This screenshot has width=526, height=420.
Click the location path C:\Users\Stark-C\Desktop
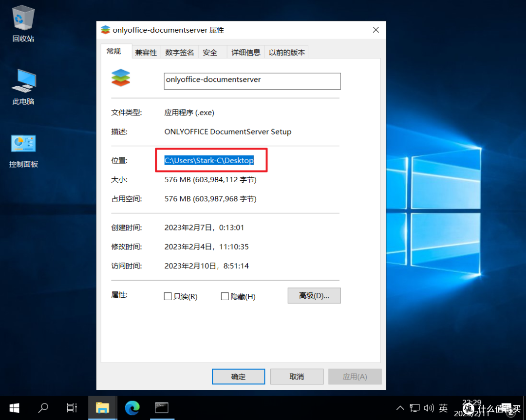209,160
